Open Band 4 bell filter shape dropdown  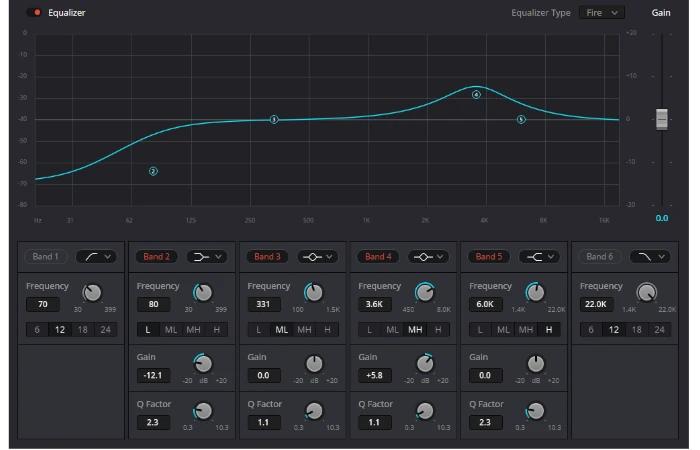tap(429, 257)
